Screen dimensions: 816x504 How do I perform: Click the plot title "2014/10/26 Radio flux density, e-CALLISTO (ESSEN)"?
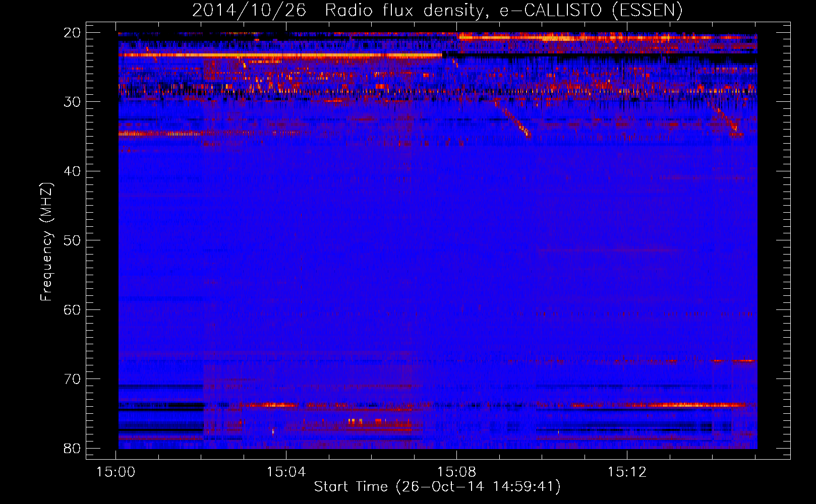pyautogui.click(x=437, y=11)
